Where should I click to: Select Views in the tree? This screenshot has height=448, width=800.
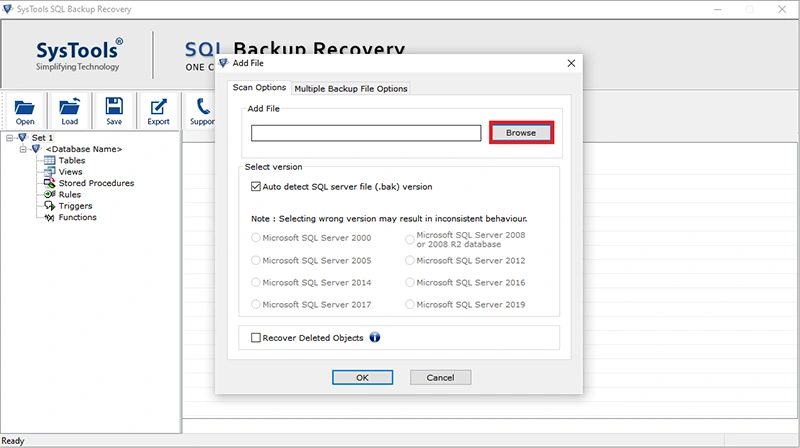70,171
